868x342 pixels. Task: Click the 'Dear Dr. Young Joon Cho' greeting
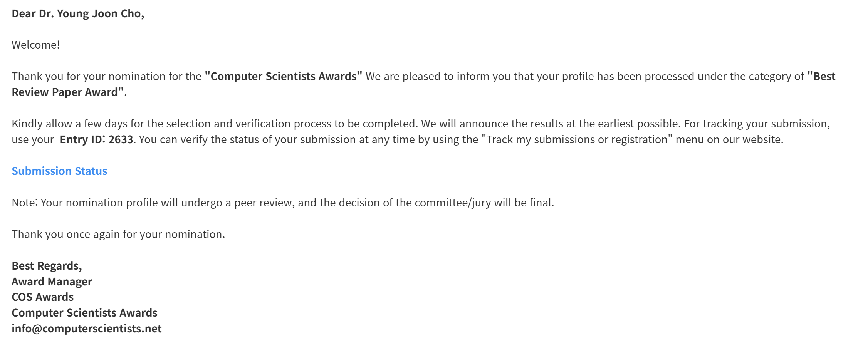[78, 14]
